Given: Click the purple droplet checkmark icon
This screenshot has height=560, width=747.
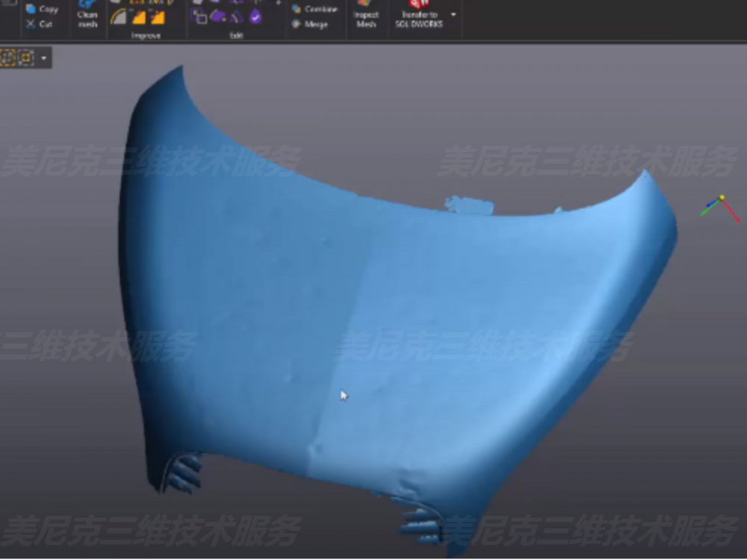Looking at the screenshot, I should click(x=255, y=16).
